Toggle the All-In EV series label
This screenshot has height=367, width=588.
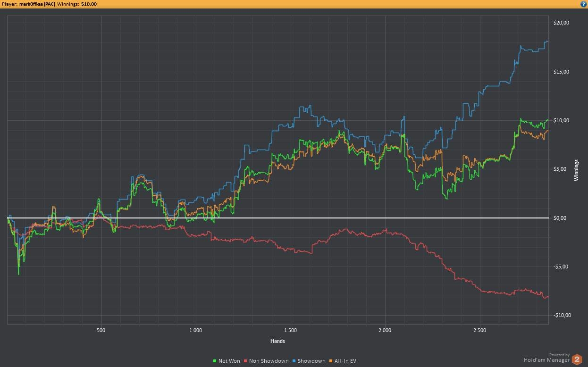[x=345, y=361]
